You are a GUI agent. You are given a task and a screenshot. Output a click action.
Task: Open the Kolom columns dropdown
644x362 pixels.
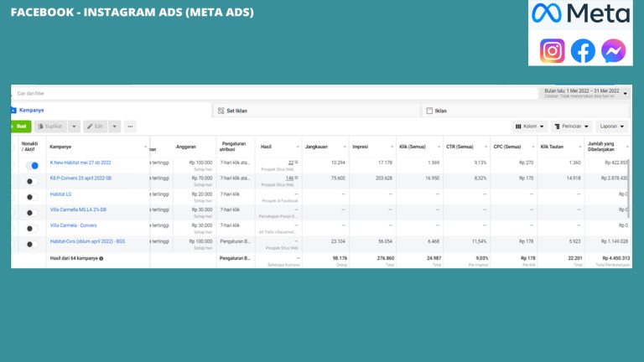pyautogui.click(x=530, y=127)
